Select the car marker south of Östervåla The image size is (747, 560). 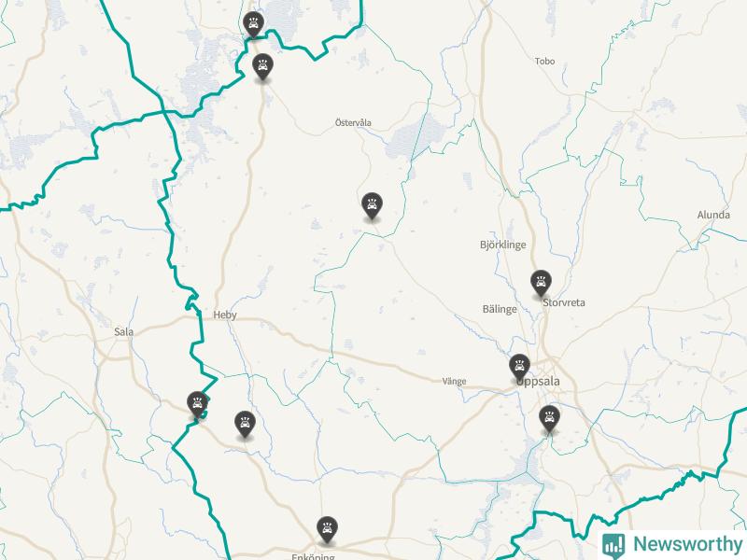coord(372,206)
